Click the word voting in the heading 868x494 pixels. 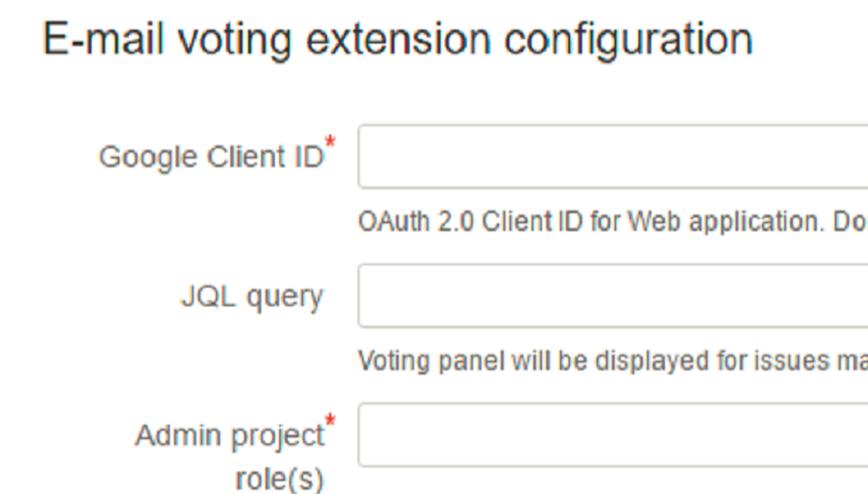pos(218,41)
